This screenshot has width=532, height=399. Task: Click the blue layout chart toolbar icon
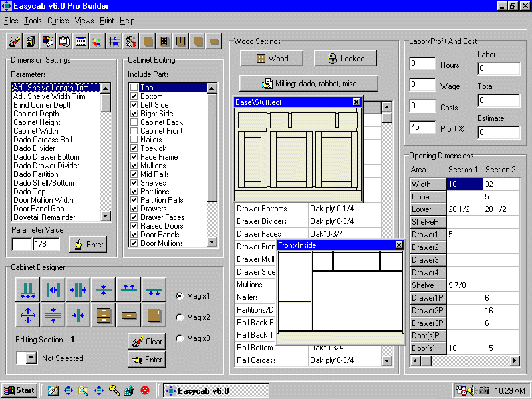click(114, 41)
